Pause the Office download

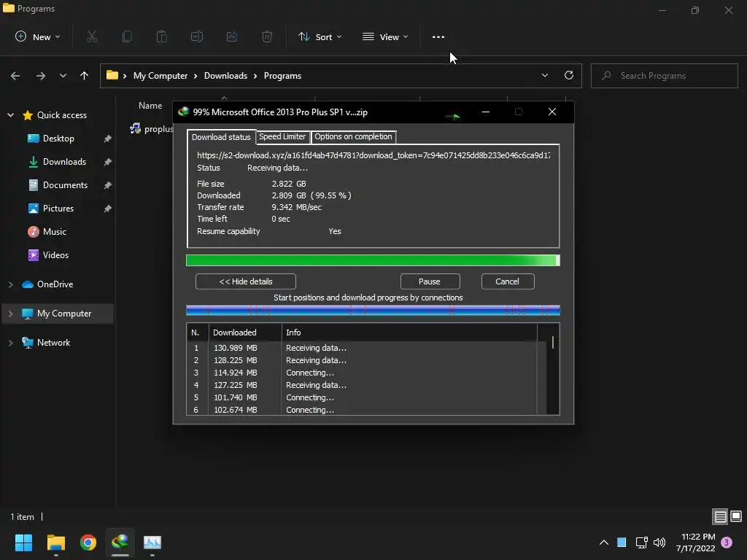click(430, 281)
